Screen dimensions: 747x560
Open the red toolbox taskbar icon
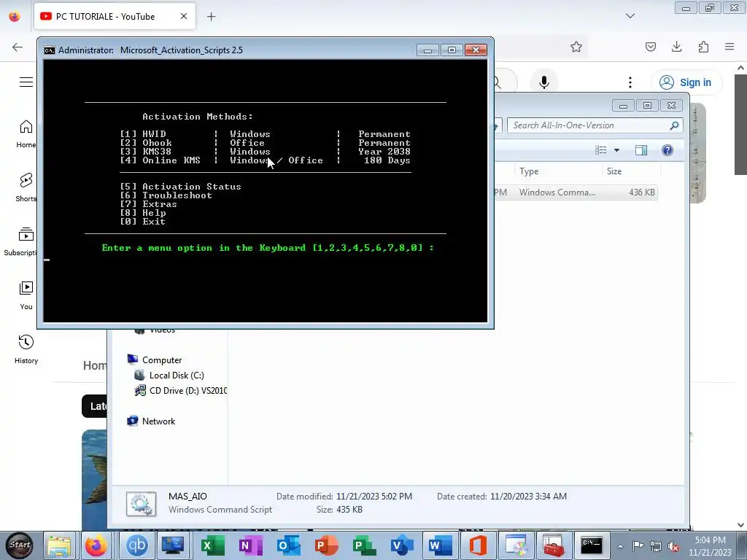553,545
